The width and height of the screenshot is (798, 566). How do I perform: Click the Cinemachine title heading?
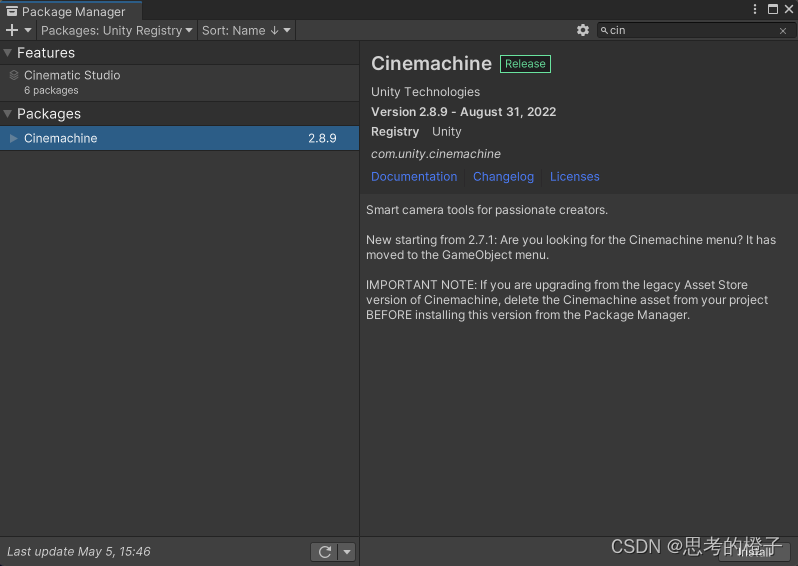coord(431,64)
